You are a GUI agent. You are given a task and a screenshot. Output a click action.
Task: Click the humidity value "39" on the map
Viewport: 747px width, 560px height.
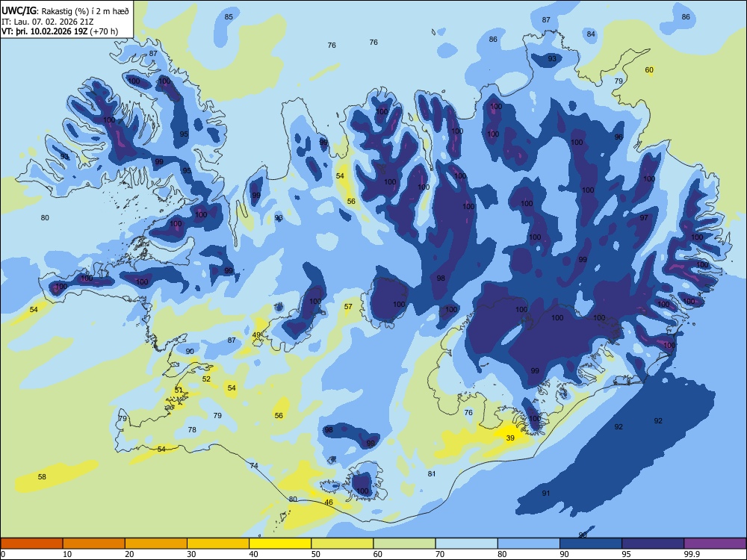click(x=510, y=438)
